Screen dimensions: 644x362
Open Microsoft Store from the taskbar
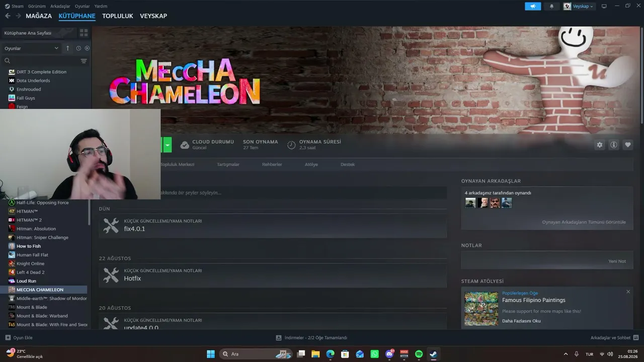[x=345, y=354]
